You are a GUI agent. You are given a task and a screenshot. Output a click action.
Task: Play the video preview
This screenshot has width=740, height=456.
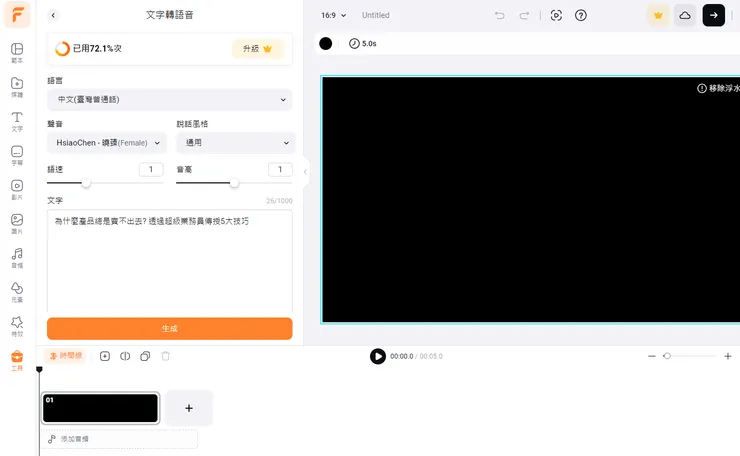point(378,356)
